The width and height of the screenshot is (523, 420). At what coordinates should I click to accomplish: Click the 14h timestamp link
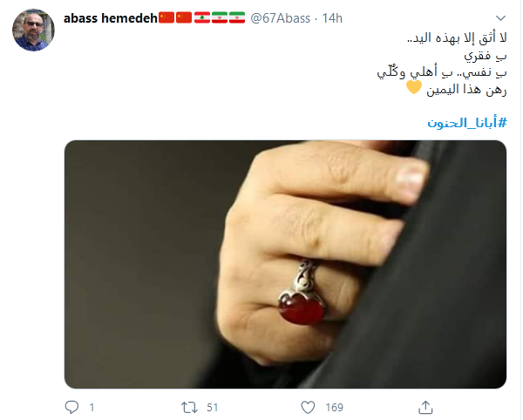pyautogui.click(x=332, y=18)
